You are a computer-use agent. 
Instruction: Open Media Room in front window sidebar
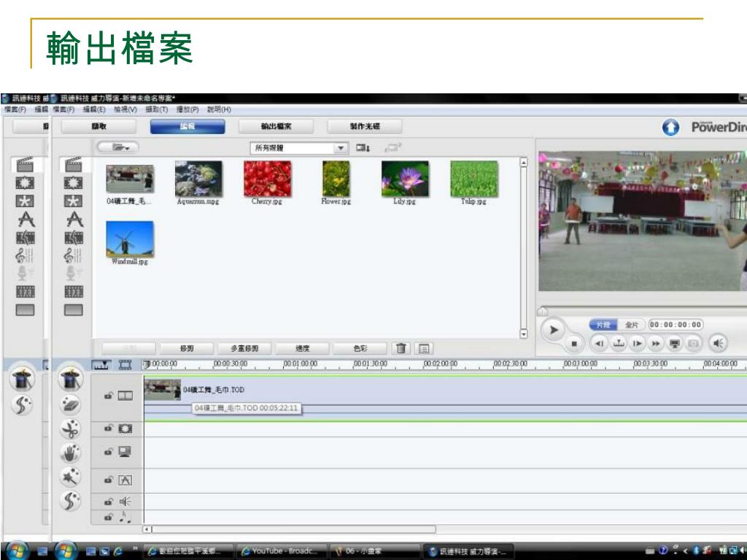[x=74, y=165]
